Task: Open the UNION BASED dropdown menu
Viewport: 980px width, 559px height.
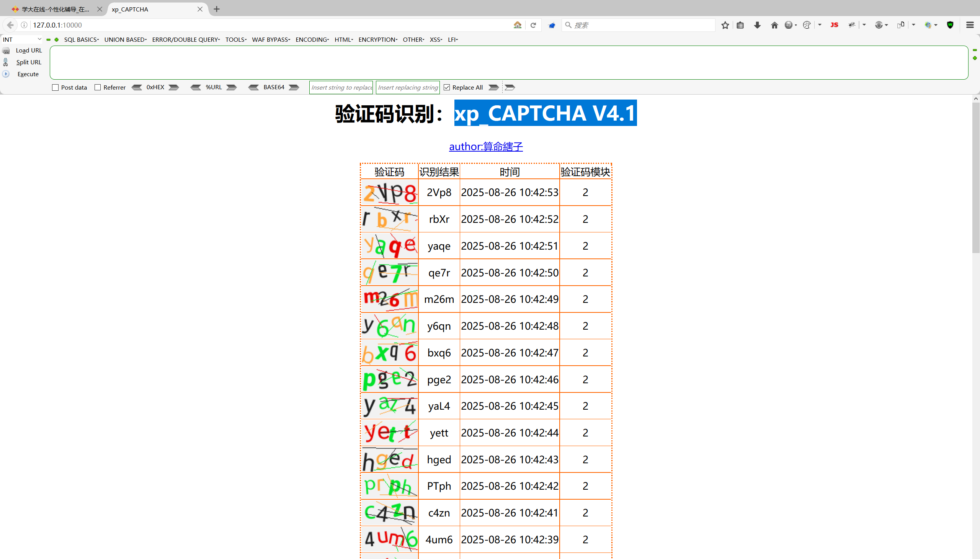Action: coord(125,39)
